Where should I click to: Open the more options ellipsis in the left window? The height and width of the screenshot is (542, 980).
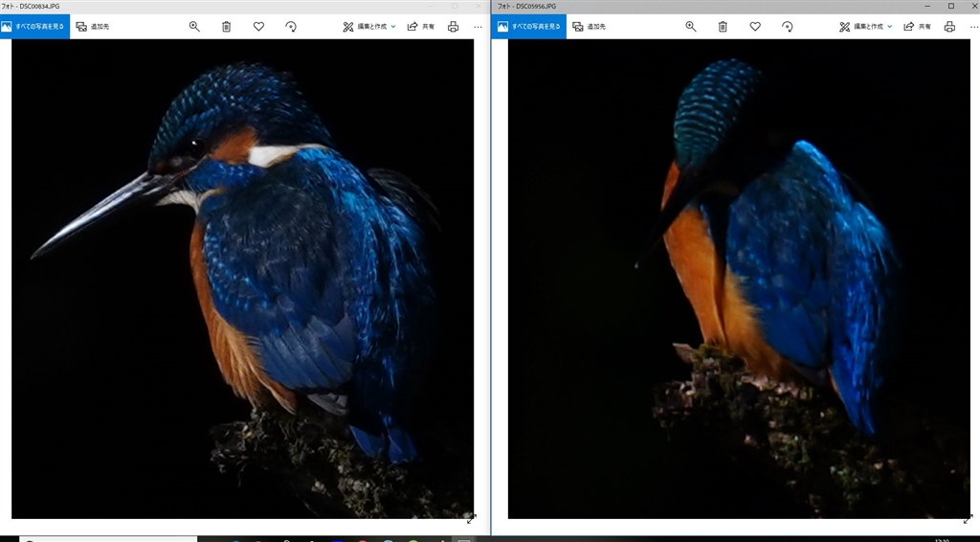point(479,27)
